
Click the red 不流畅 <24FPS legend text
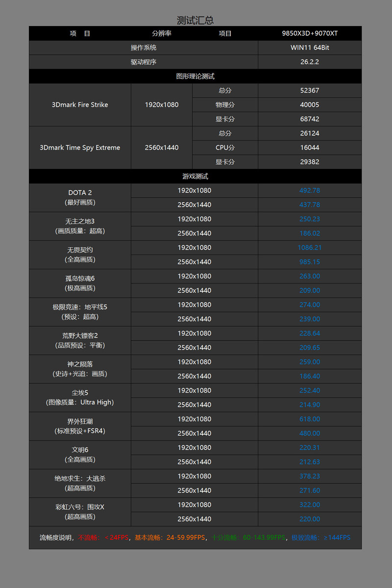click(103, 538)
